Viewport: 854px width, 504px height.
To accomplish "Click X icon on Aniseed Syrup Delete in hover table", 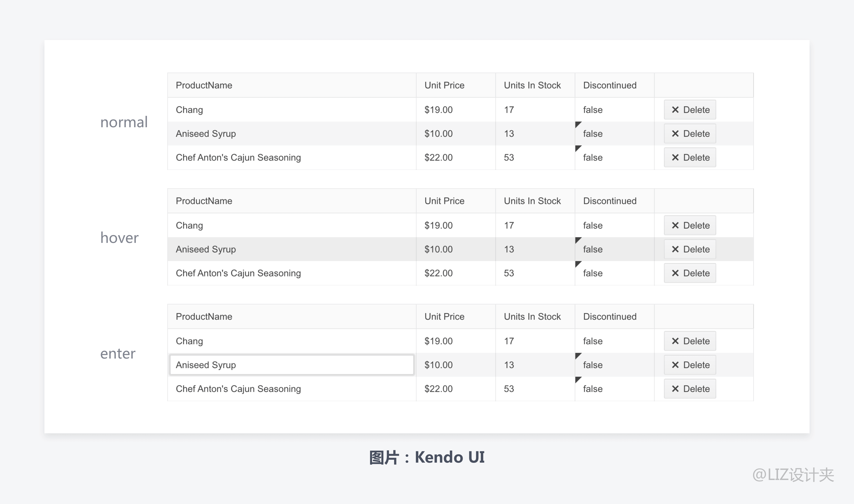I will click(x=675, y=249).
